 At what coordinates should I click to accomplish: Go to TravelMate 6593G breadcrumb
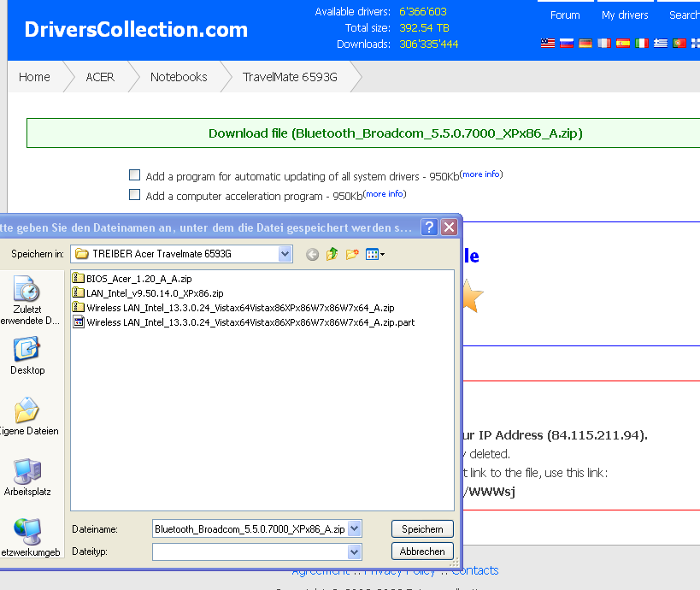(290, 77)
